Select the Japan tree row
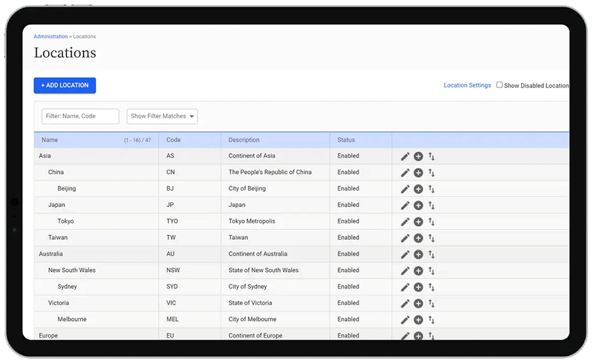This screenshot has height=364, width=592. tap(57, 205)
